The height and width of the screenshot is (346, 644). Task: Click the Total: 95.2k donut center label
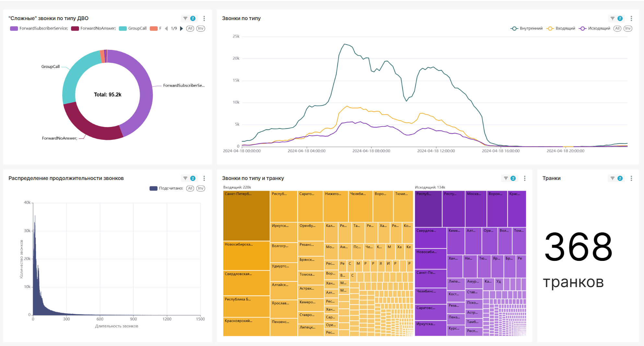pyautogui.click(x=108, y=95)
